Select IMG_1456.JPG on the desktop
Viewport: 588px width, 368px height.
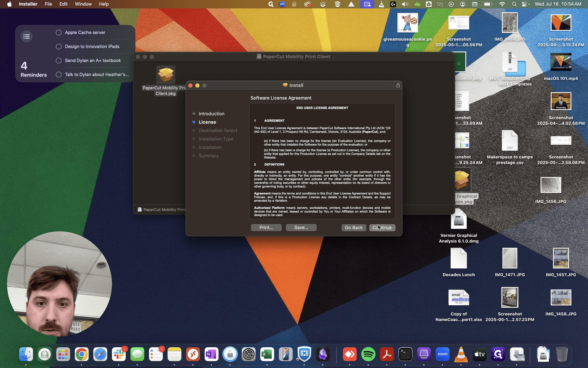pyautogui.click(x=551, y=185)
